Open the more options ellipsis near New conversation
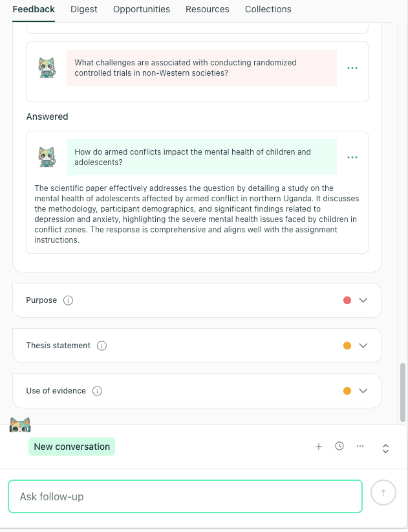 (360, 446)
